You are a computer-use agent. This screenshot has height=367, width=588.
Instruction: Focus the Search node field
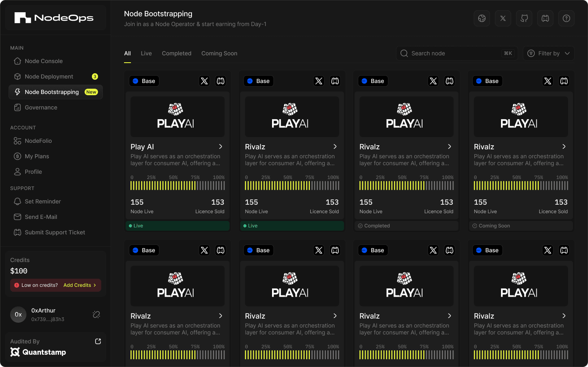[457, 53]
